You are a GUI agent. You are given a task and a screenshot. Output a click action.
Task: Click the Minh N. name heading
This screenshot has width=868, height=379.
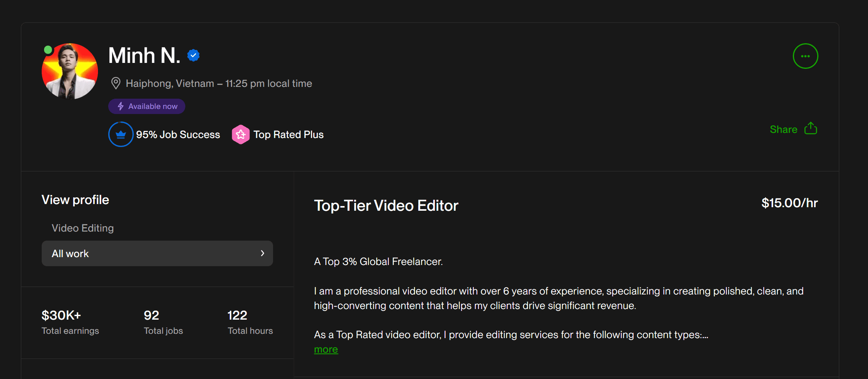click(144, 55)
